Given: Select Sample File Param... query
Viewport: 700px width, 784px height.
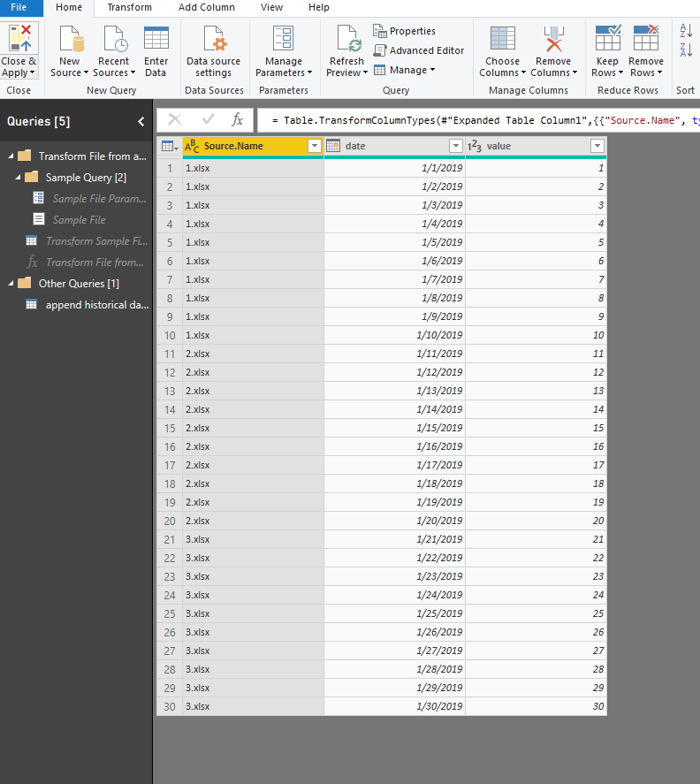Looking at the screenshot, I should (90, 199).
